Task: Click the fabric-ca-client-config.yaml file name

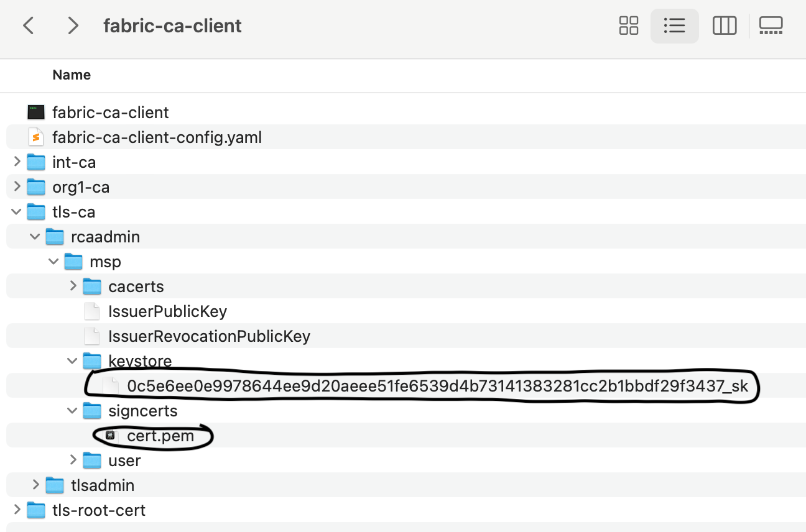Action: 157,137
